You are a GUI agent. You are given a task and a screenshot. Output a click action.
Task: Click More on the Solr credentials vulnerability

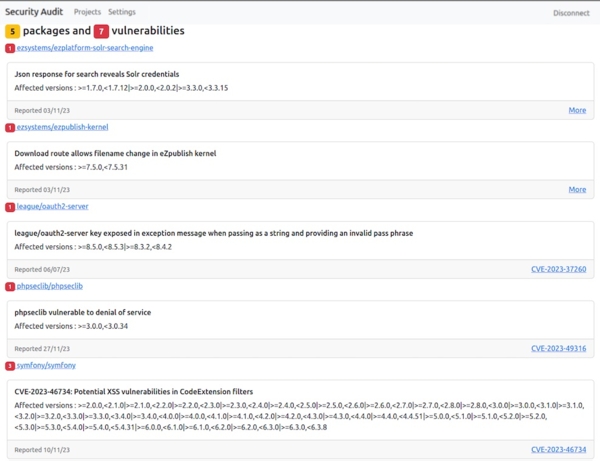(577, 110)
